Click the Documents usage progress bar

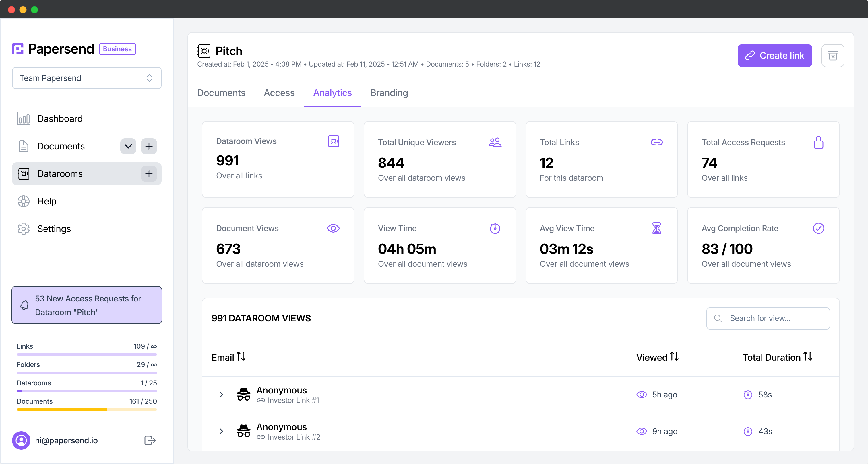[x=87, y=410]
